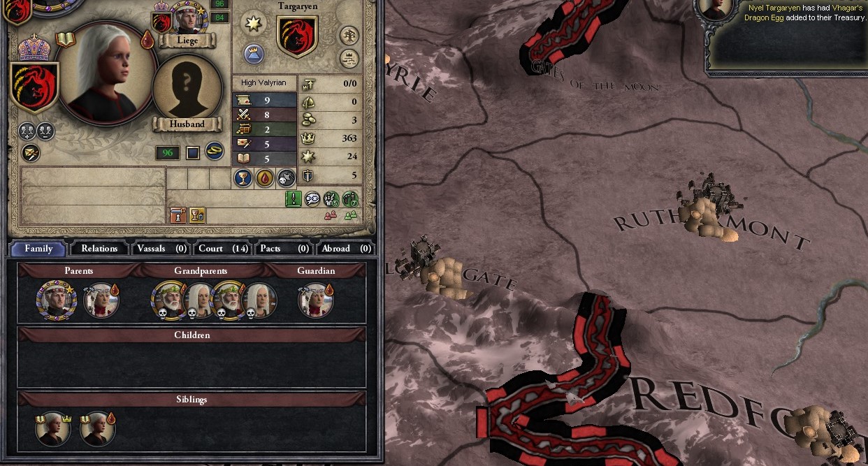Click the gold marriage rings icon
Screen dimensions: 868x466
point(215,152)
